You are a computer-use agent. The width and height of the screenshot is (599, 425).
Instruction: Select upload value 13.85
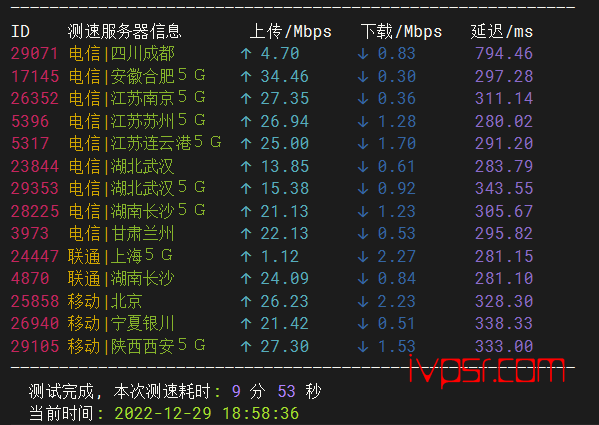click(285, 166)
